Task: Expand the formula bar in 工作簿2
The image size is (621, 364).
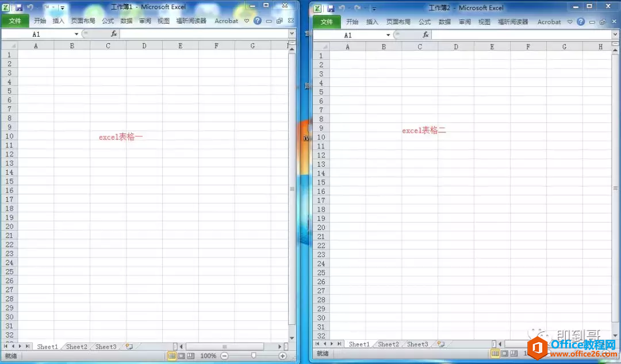Action: coord(615,35)
